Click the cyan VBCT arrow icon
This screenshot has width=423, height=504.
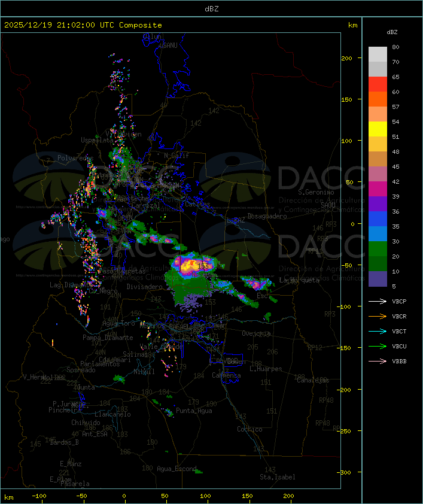378,331
